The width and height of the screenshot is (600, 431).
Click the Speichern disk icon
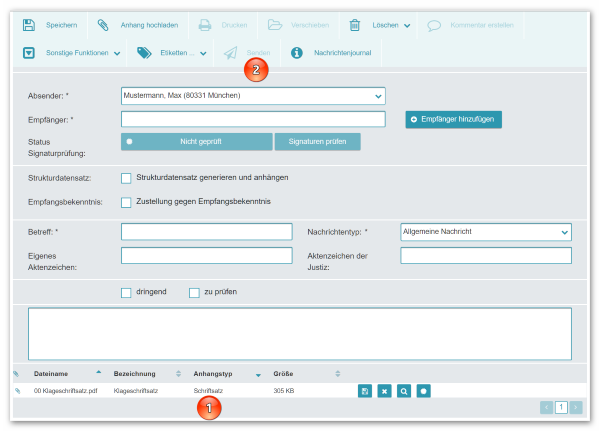point(28,25)
